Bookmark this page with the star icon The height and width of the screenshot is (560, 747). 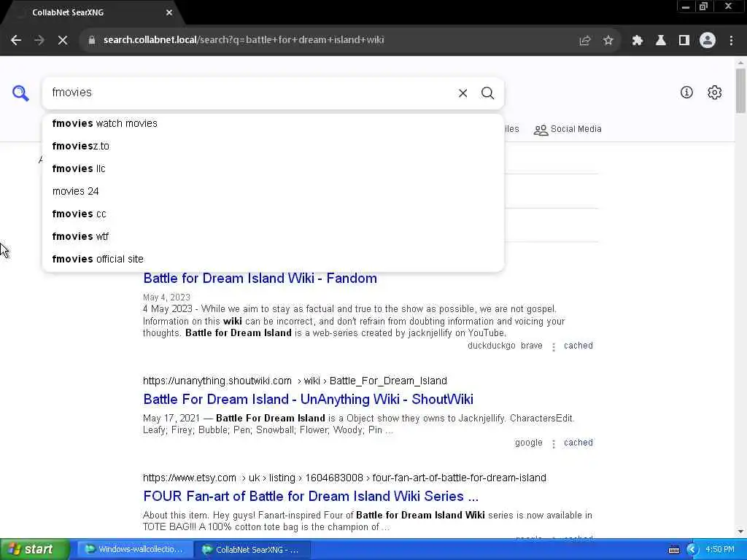[x=608, y=41]
